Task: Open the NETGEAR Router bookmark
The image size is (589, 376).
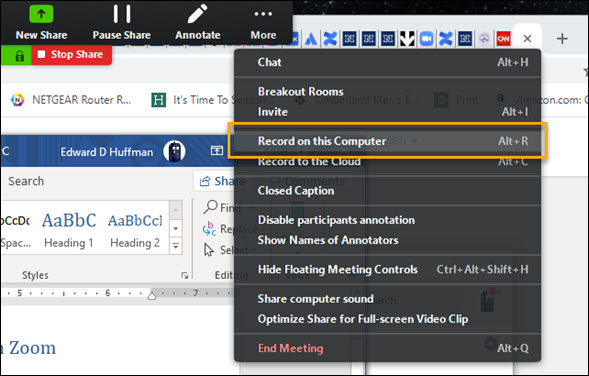Action: (x=71, y=100)
